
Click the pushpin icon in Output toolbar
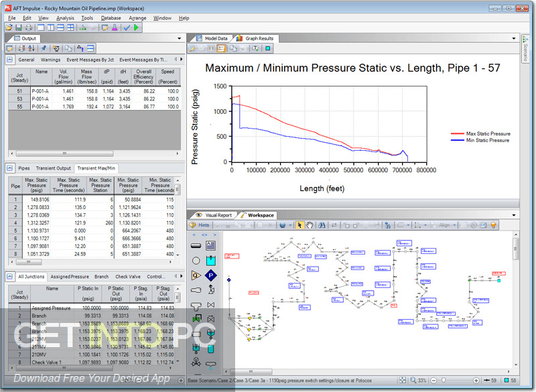pyautogui.click(x=44, y=48)
